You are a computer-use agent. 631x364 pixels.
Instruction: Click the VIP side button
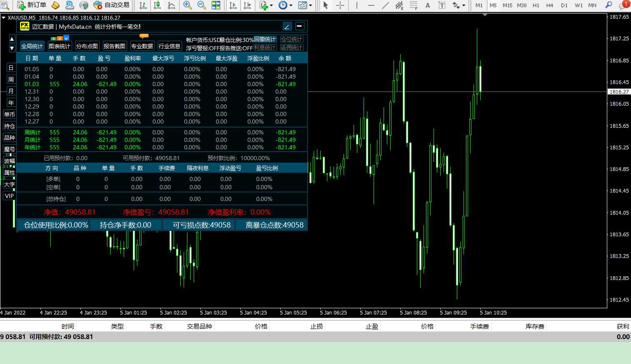[x=10, y=196]
